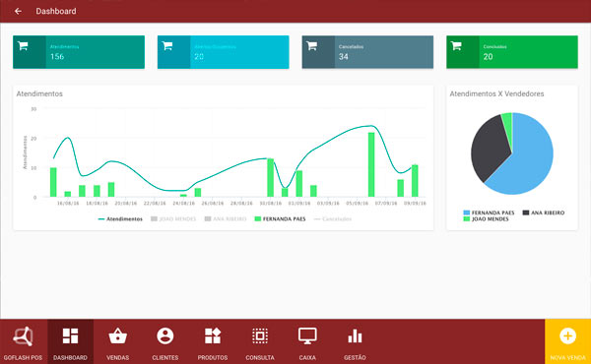Screen dimensions: 591x364
Task: Toggle JOAO MENDES series in chart legend
Action: pyautogui.click(x=173, y=218)
